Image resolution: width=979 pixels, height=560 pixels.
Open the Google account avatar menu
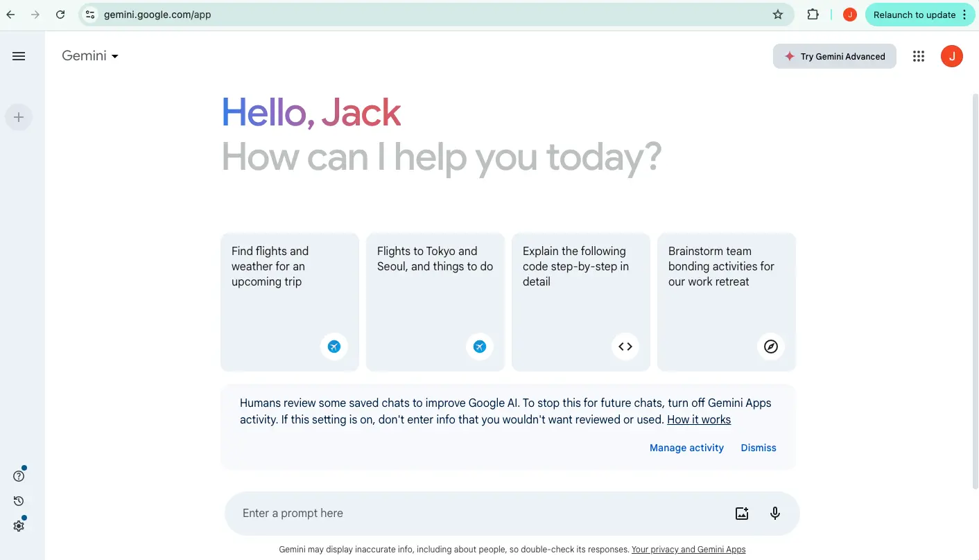(x=952, y=57)
